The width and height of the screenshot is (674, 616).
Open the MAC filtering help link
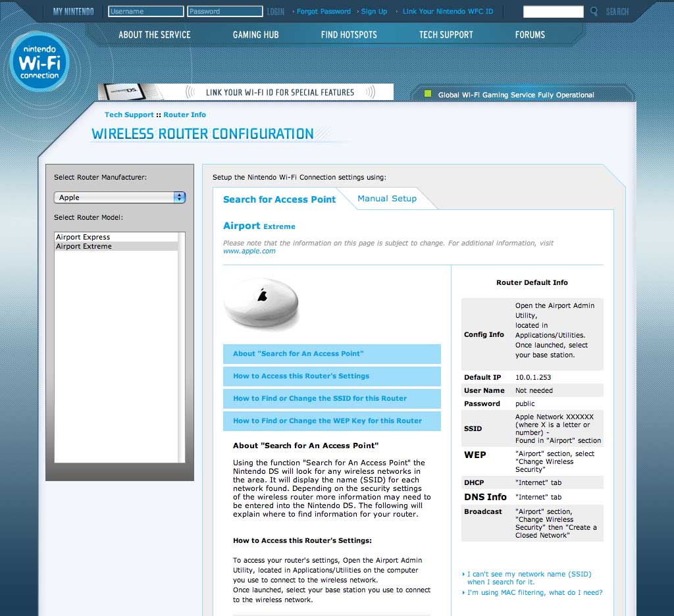click(534, 592)
